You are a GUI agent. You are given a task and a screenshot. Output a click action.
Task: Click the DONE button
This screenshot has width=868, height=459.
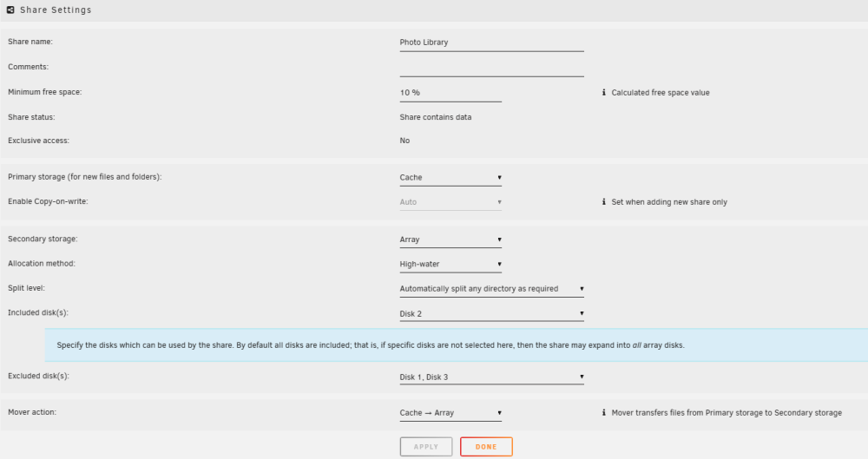coord(486,447)
